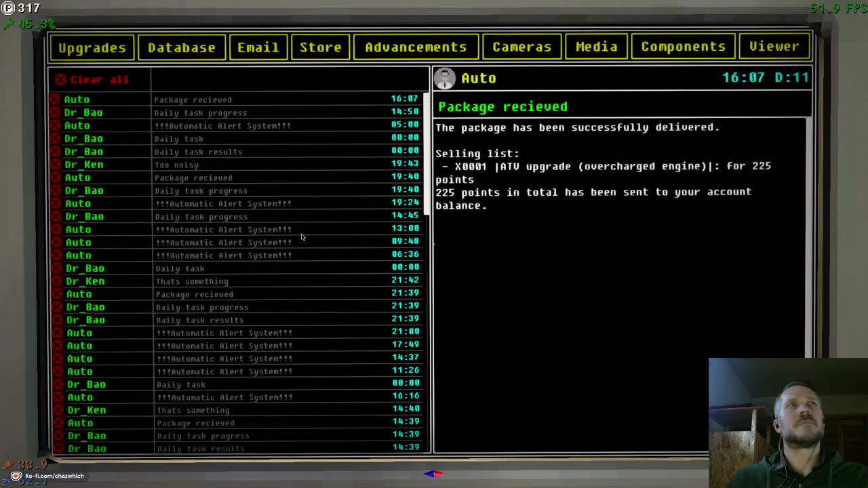
Task: Click the Package recieved message heading
Action: (x=502, y=106)
